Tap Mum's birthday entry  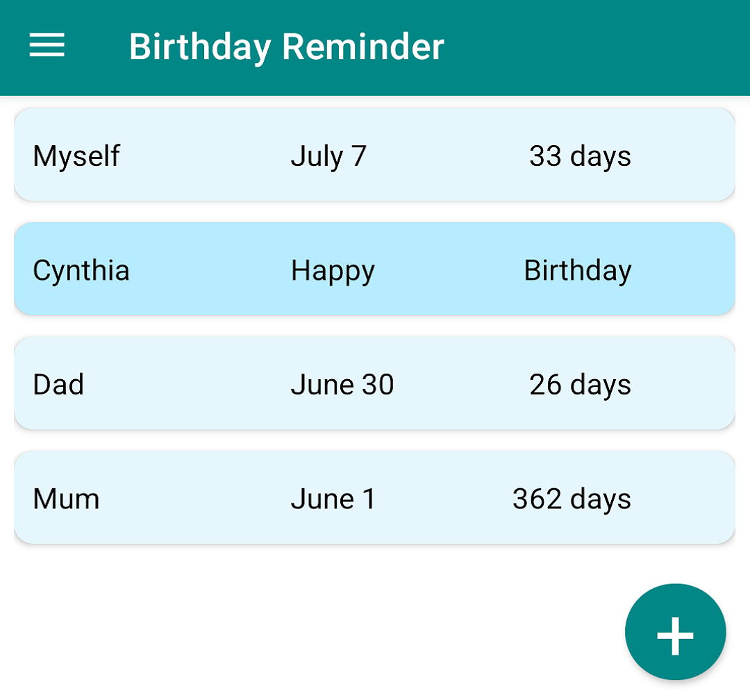[x=375, y=497]
